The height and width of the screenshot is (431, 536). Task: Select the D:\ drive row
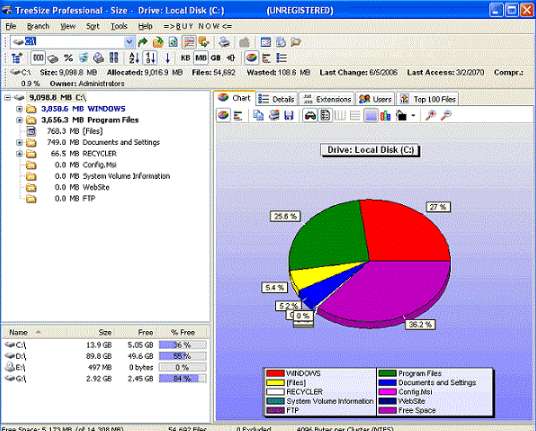click(x=105, y=356)
